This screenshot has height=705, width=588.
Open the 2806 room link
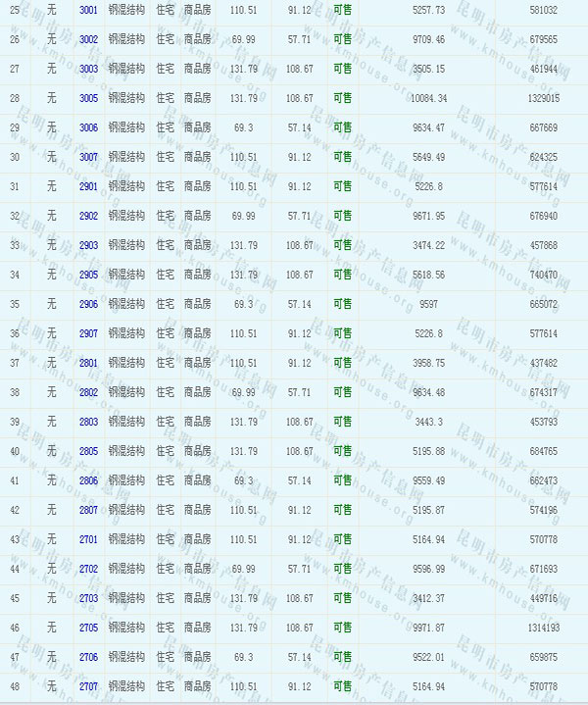(88, 480)
